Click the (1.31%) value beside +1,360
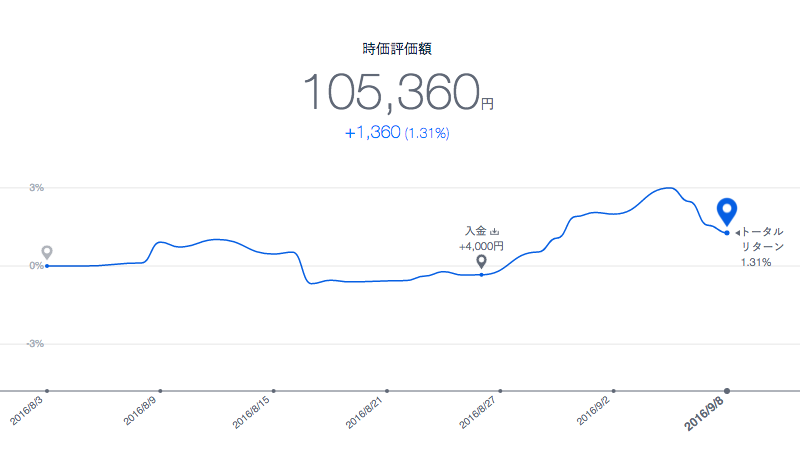The image size is (800, 450). tap(427, 134)
